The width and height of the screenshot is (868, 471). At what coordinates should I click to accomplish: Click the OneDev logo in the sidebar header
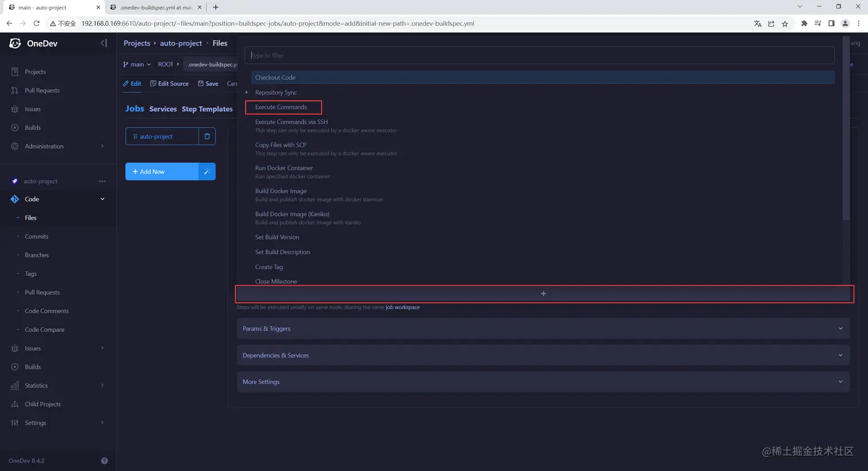coord(15,43)
